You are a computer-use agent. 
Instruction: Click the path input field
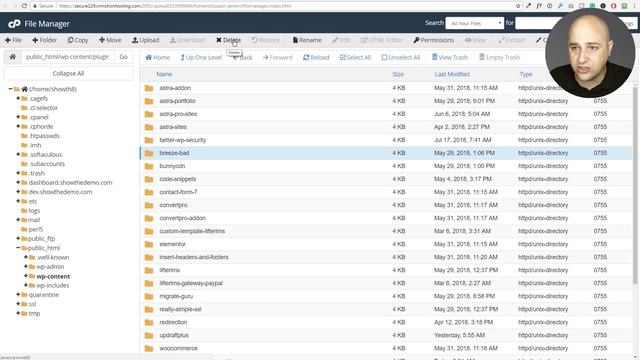pyautogui.click(x=67, y=57)
